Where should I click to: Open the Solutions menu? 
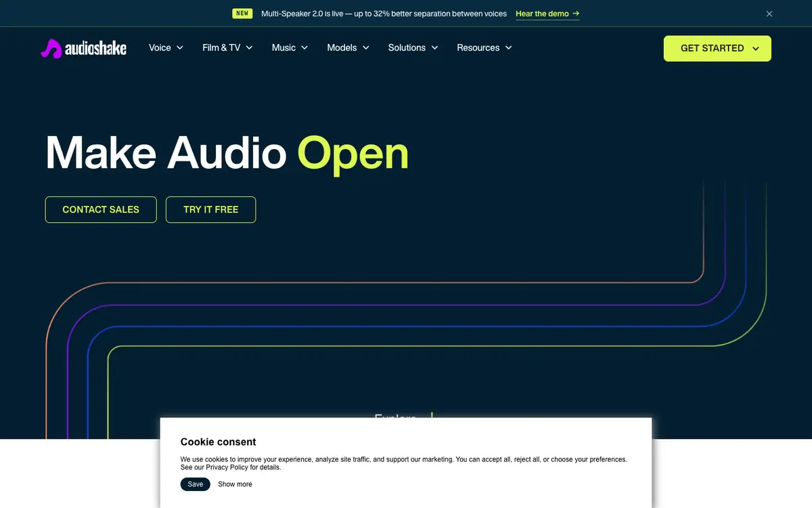point(413,48)
